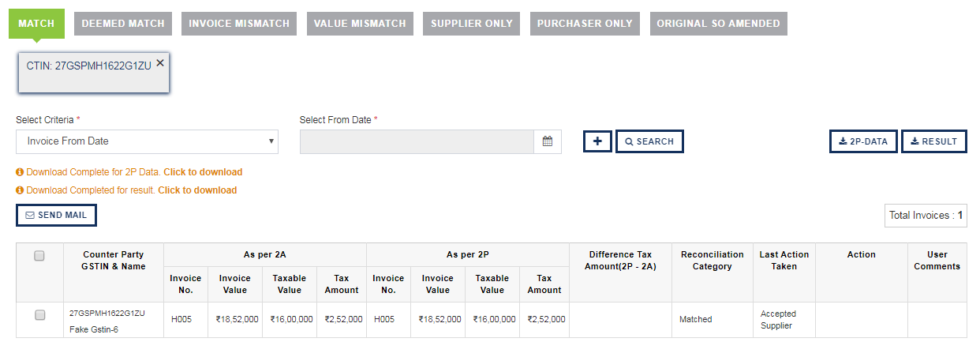
Task: Focus the Select From Date field
Action: click(x=417, y=142)
